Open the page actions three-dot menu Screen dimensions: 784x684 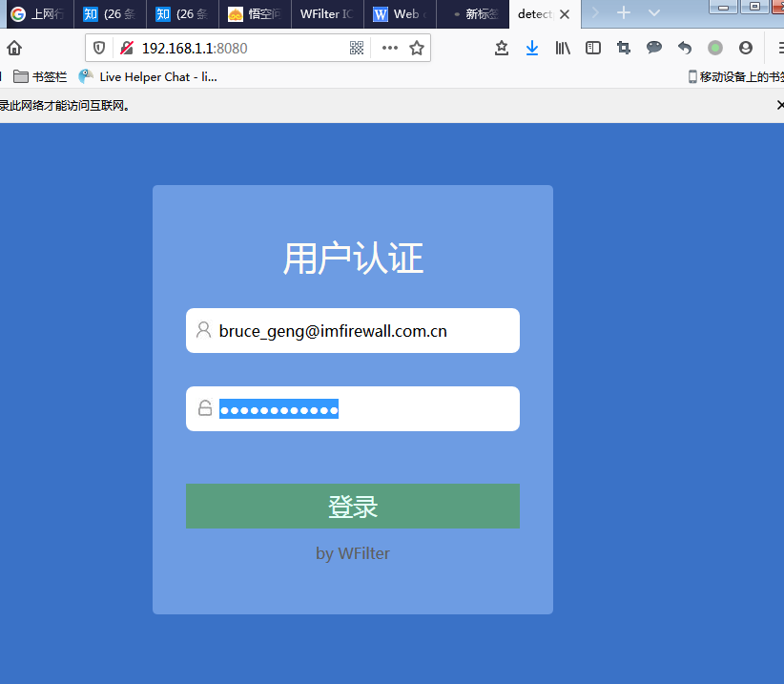pyautogui.click(x=389, y=48)
